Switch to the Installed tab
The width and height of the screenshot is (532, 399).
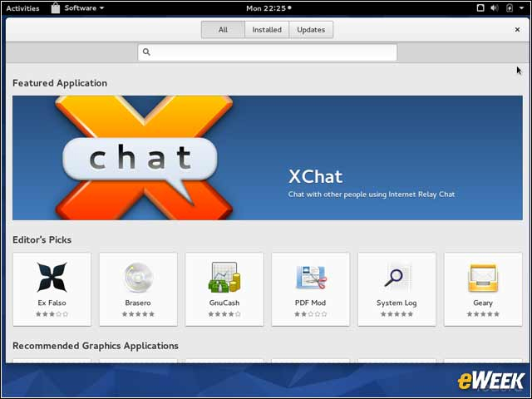(x=267, y=30)
